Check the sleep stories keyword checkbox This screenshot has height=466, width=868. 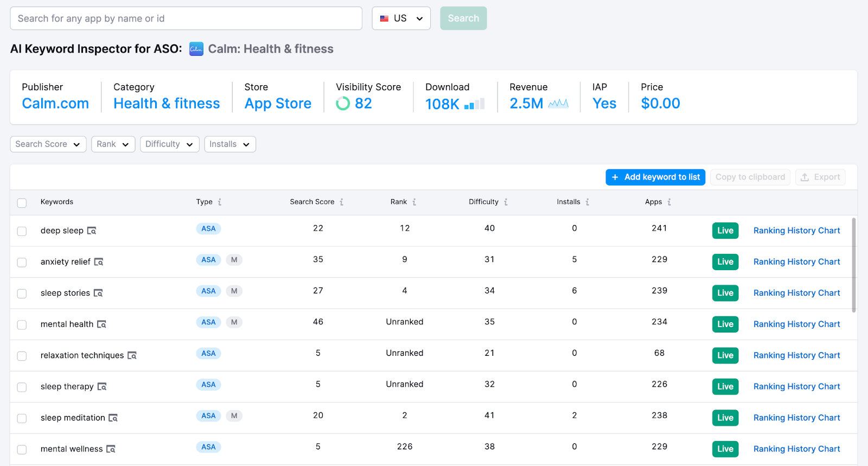(22, 293)
